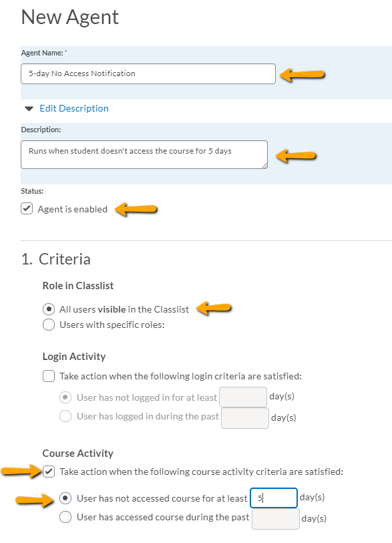Click the accessed course during past days field
The height and width of the screenshot is (543, 392).
276,519
